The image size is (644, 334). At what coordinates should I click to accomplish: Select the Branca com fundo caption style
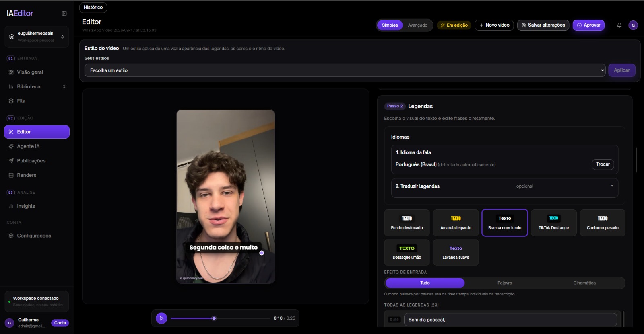click(x=505, y=223)
